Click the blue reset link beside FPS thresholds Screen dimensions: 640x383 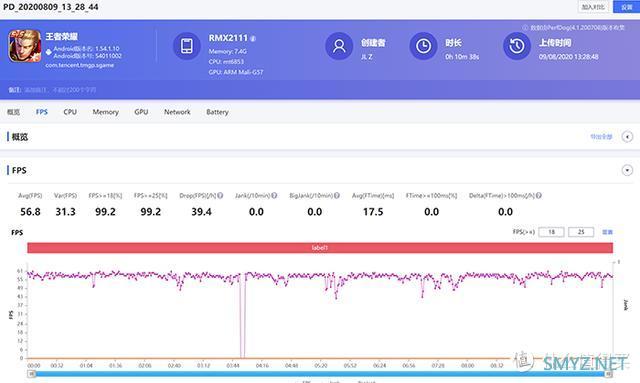click(x=607, y=232)
